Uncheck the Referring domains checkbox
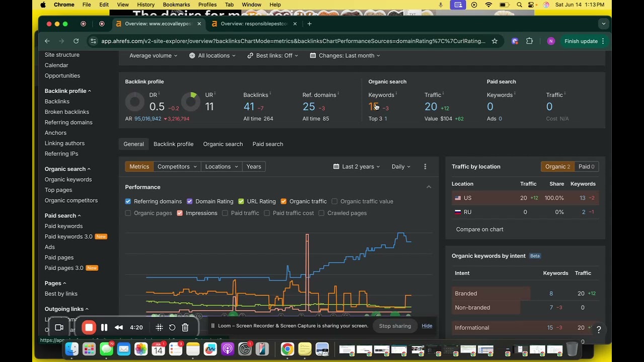 (128, 201)
